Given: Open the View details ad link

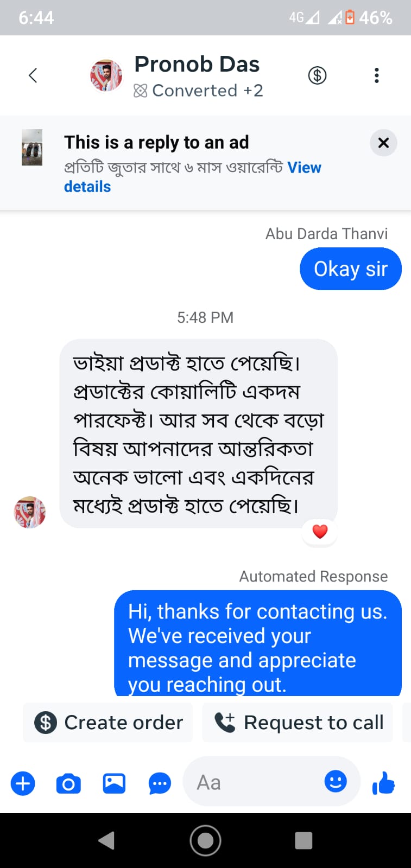Looking at the screenshot, I should click(x=304, y=168).
